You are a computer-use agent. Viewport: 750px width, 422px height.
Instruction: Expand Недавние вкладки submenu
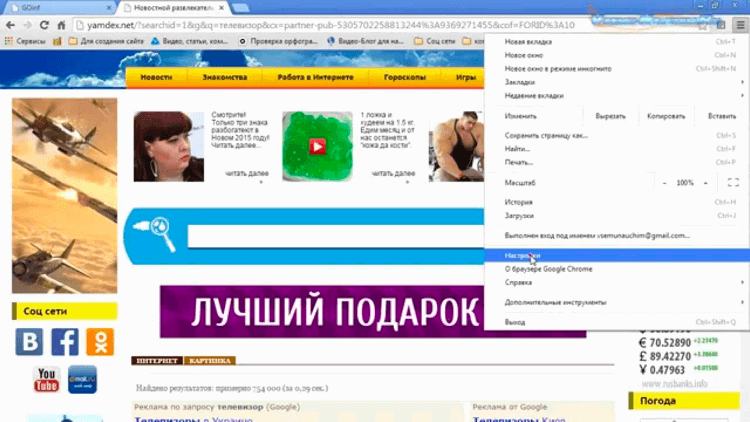tap(617, 95)
